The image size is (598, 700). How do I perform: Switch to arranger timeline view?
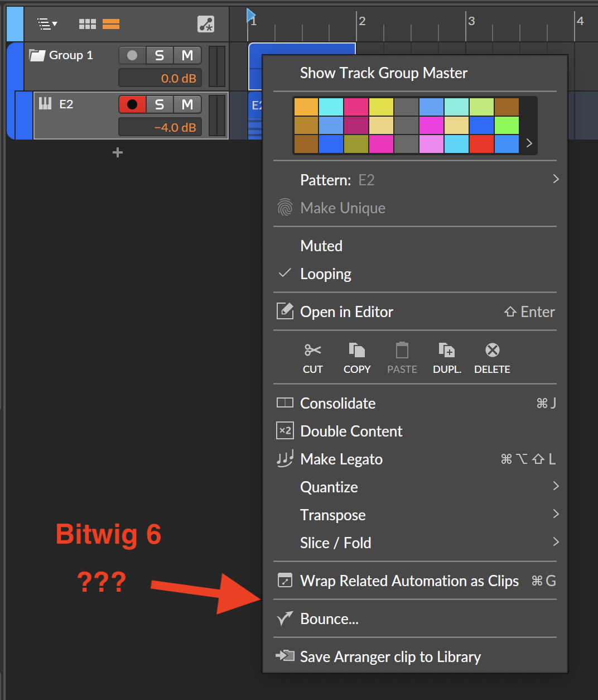point(111,24)
